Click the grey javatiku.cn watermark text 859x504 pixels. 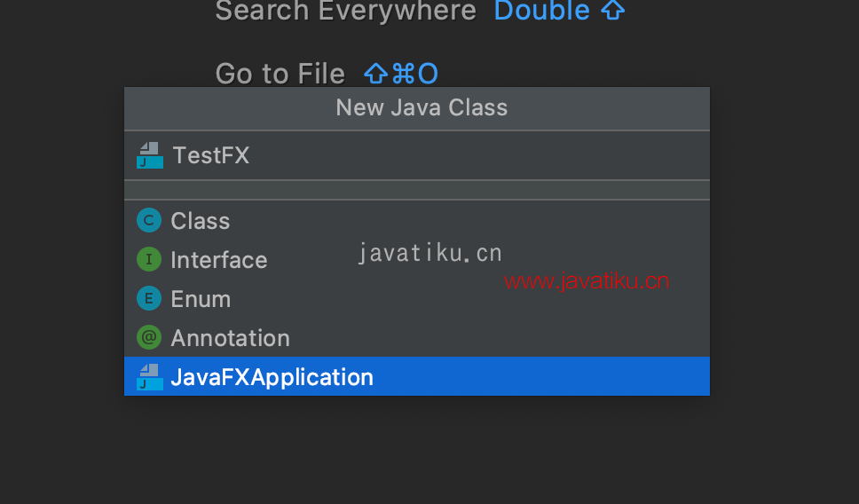click(430, 253)
